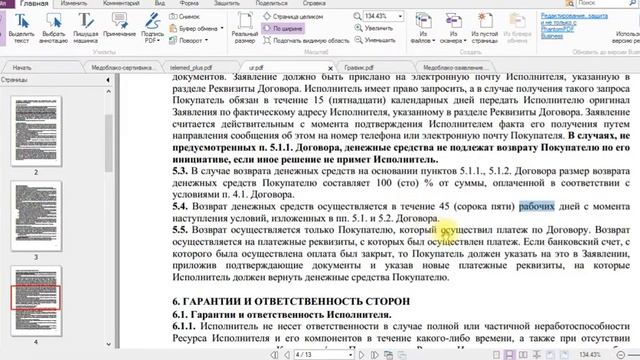The width and height of the screenshot is (640, 360).
Task: Fit Страница целиком in the window
Action: point(293,17)
